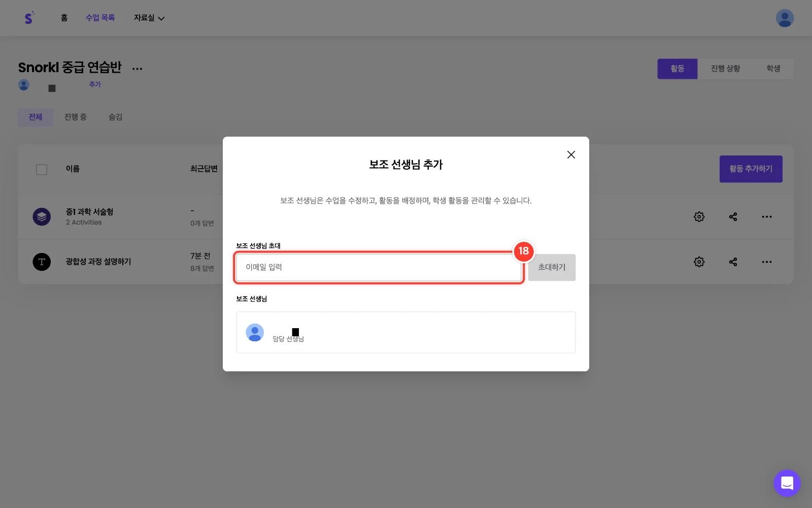Open class options next to Snorkl 중급 연습반
The image size is (812, 508).
click(x=138, y=69)
